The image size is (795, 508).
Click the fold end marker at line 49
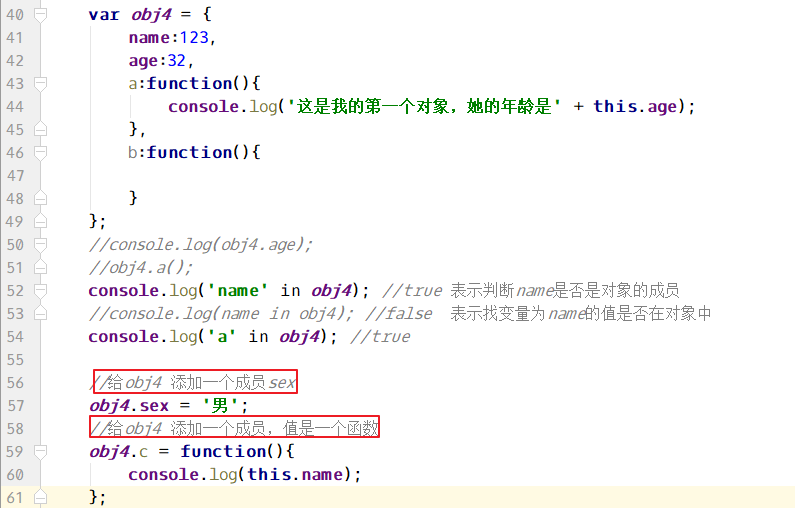(x=41, y=222)
